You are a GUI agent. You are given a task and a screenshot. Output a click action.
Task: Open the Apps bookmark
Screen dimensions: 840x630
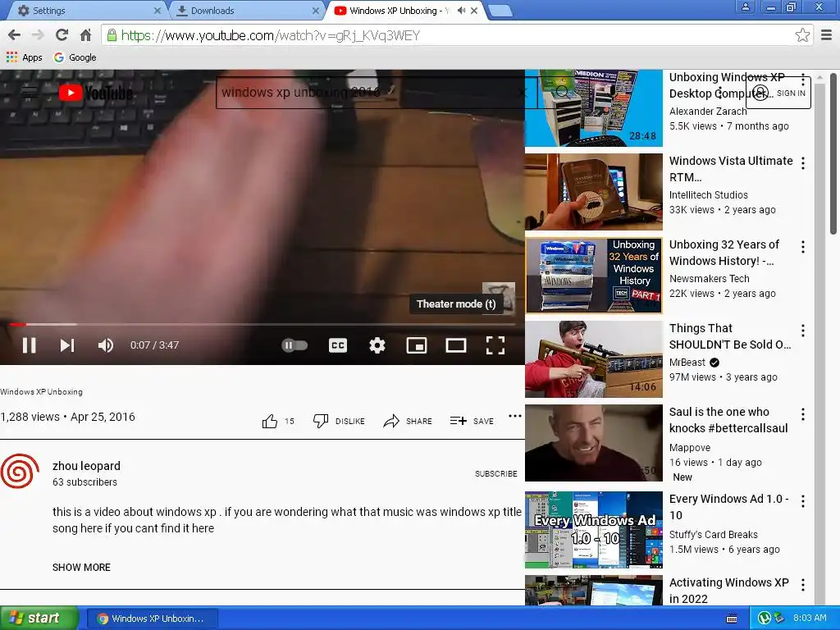[24, 57]
